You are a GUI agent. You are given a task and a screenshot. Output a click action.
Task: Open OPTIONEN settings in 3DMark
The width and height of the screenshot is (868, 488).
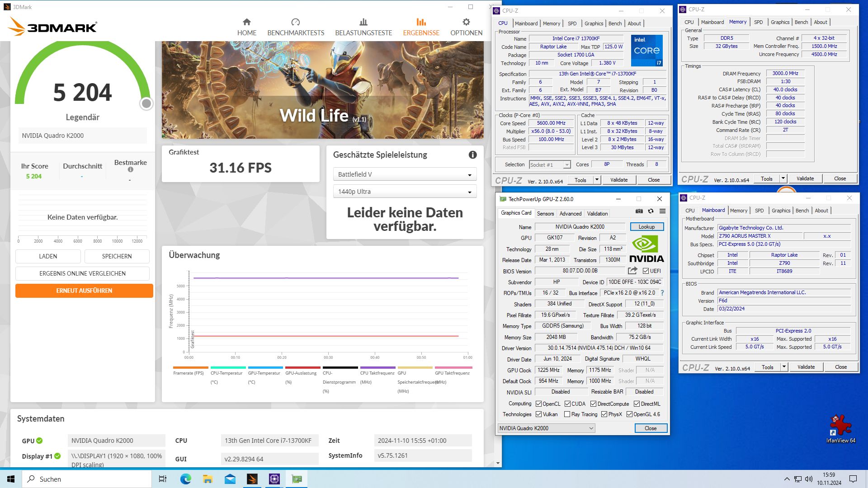(466, 27)
